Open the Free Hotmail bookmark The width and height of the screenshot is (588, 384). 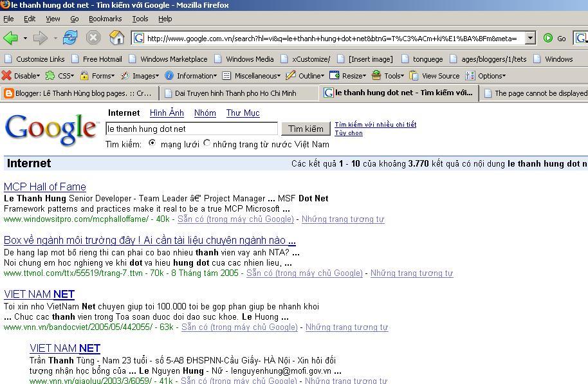pos(96,59)
